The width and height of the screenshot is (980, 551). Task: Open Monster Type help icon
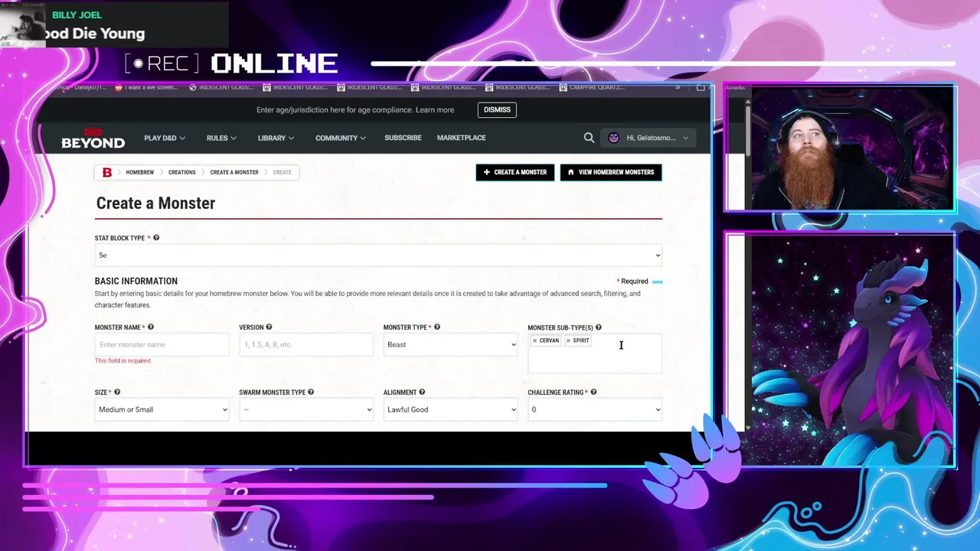tap(437, 328)
